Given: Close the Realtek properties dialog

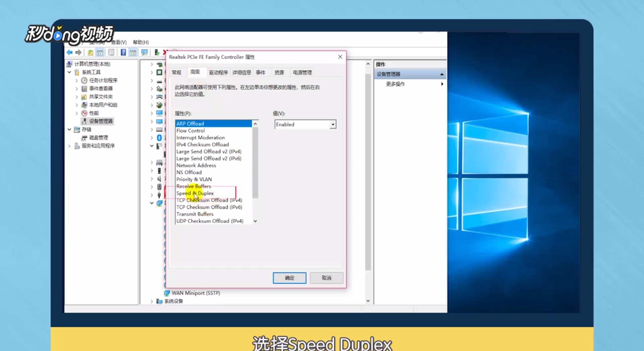Looking at the screenshot, I should click(x=340, y=57).
